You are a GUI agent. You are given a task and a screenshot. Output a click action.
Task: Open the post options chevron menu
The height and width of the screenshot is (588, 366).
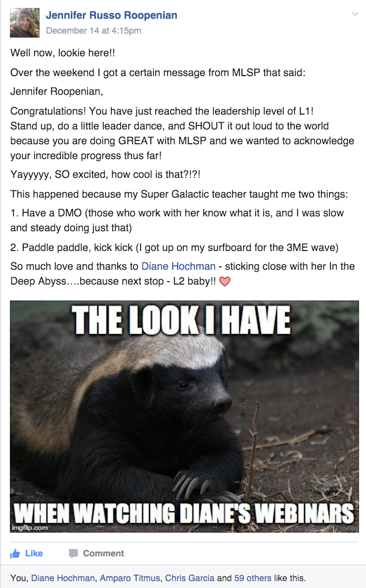(355, 14)
